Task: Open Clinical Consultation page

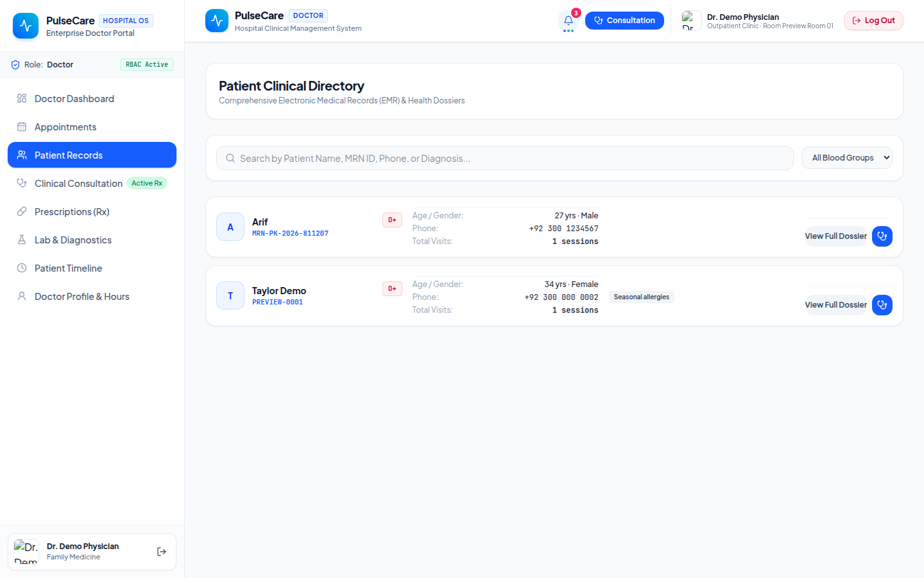Action: tap(92, 184)
